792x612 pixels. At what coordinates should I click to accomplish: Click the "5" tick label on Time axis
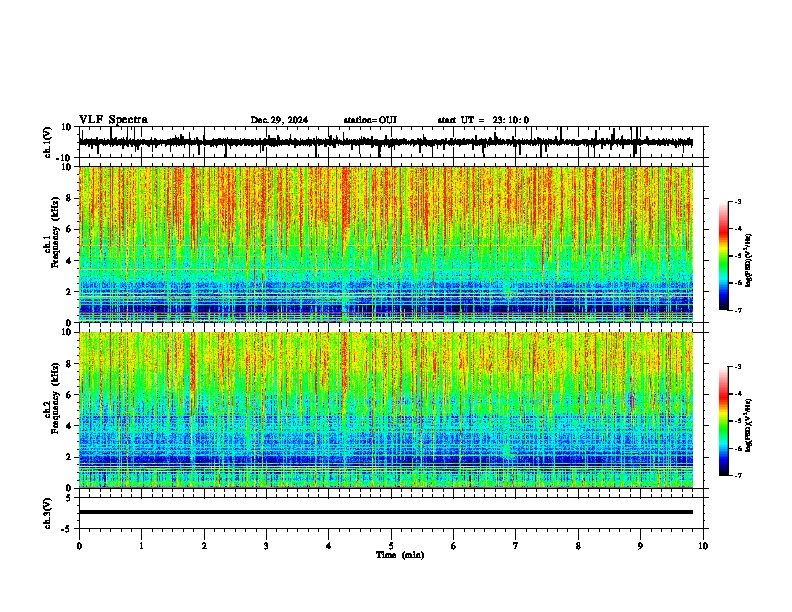[x=391, y=546]
